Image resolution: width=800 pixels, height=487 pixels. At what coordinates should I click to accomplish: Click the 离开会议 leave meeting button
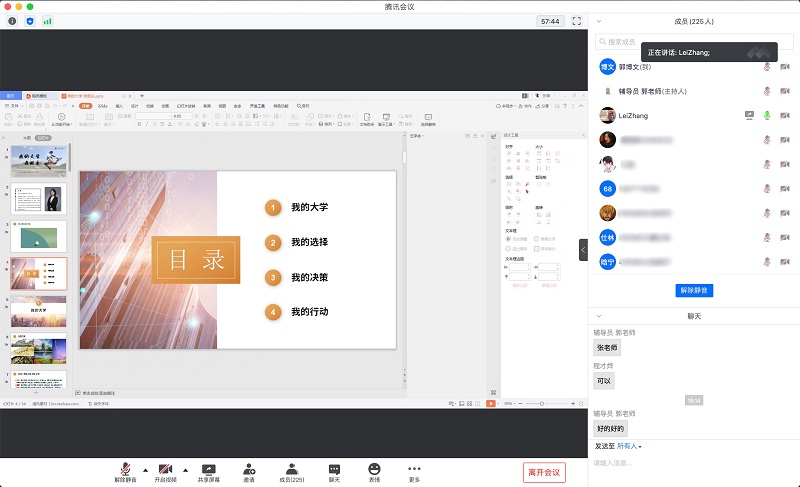[544, 472]
